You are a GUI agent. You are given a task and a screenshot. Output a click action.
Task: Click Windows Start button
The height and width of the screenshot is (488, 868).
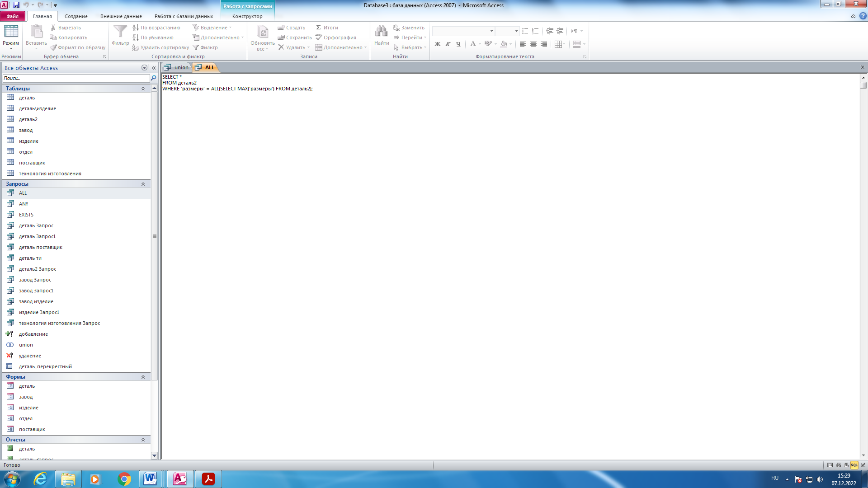[x=12, y=479]
